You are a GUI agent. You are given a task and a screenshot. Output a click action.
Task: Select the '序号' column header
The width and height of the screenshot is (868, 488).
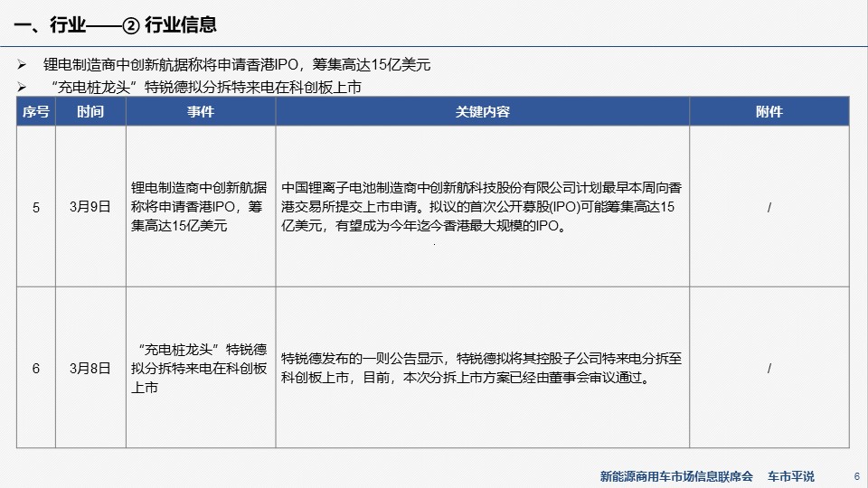[x=36, y=112]
